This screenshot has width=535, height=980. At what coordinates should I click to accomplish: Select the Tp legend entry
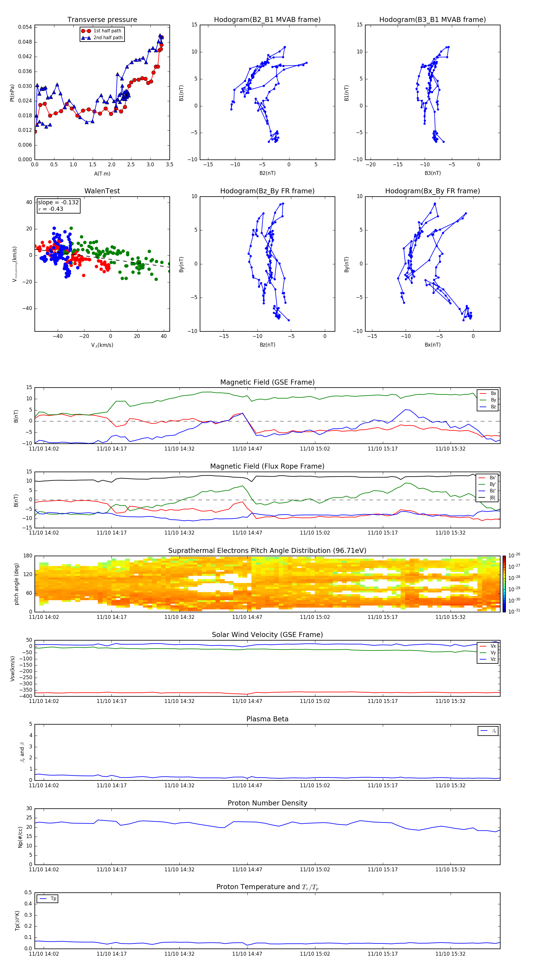(48, 899)
